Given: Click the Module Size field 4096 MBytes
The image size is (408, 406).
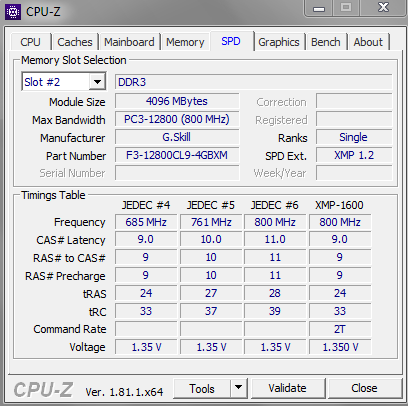Looking at the screenshot, I should coord(177,101).
